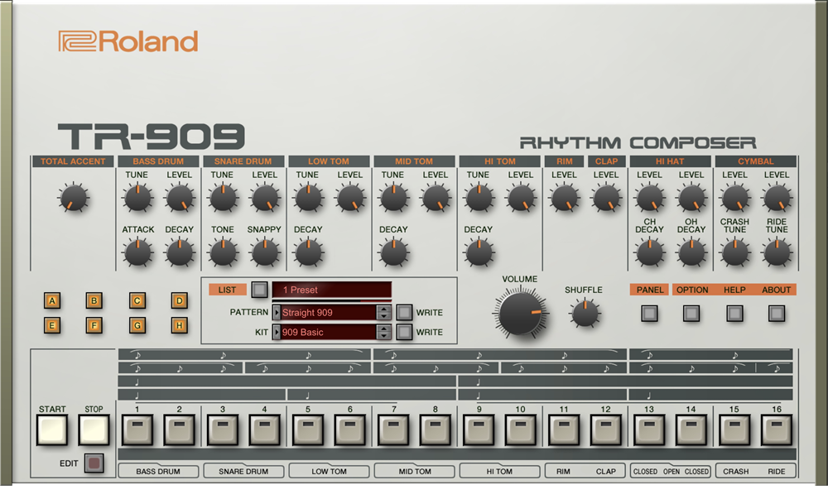The image size is (828, 504).
Task: Click the SHUFFLE knob
Action: (x=585, y=314)
